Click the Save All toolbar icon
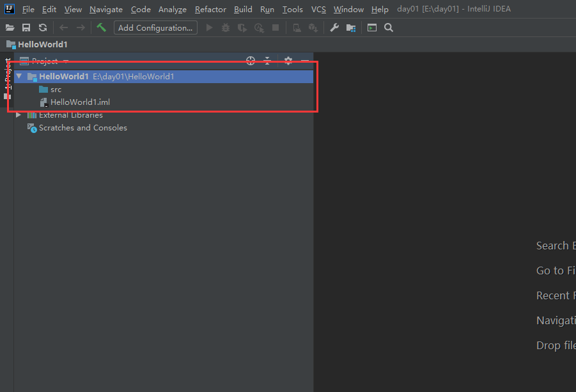This screenshot has height=392, width=576. coord(26,27)
